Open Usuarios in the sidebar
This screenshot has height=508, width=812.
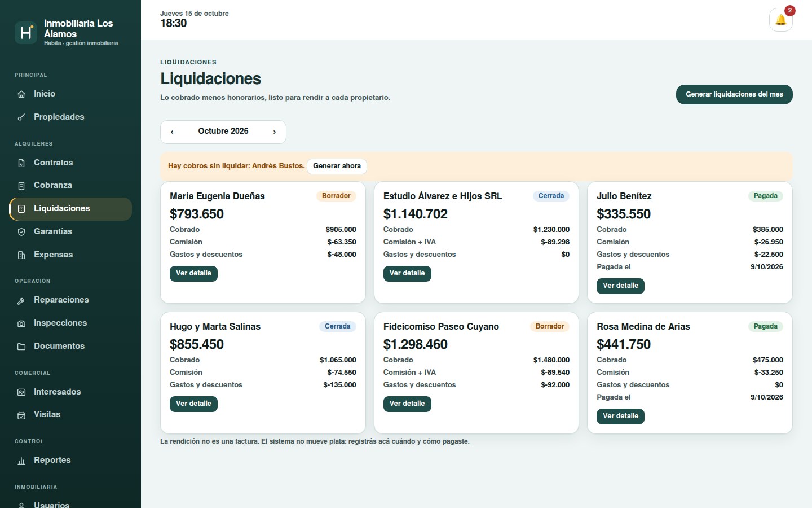pyautogui.click(x=70, y=502)
